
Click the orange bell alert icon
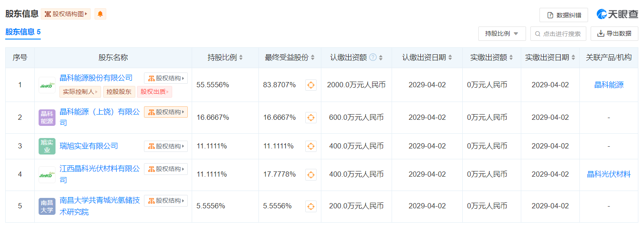point(100,14)
